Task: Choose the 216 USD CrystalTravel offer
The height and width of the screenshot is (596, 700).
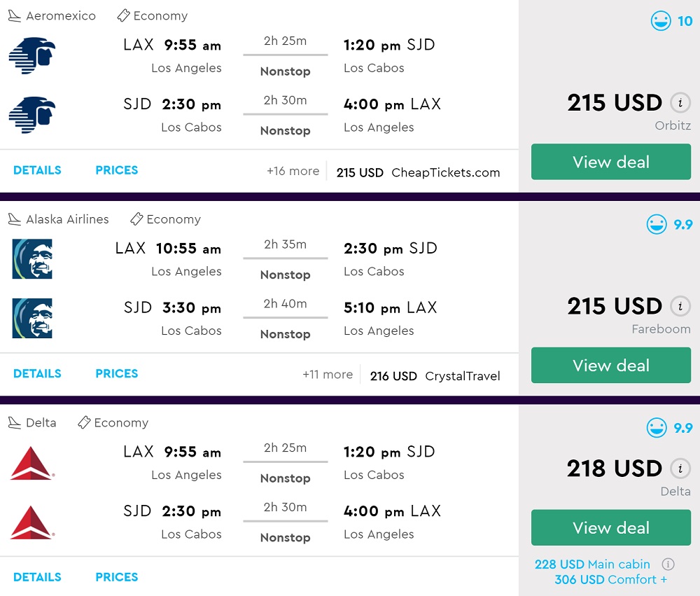Action: pyautogui.click(x=435, y=376)
